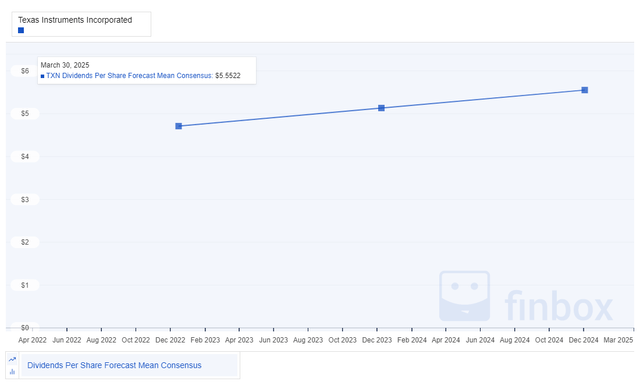The image size is (640, 385).
Task: Click the TXN forecast series label in tooltip
Action: pos(129,76)
